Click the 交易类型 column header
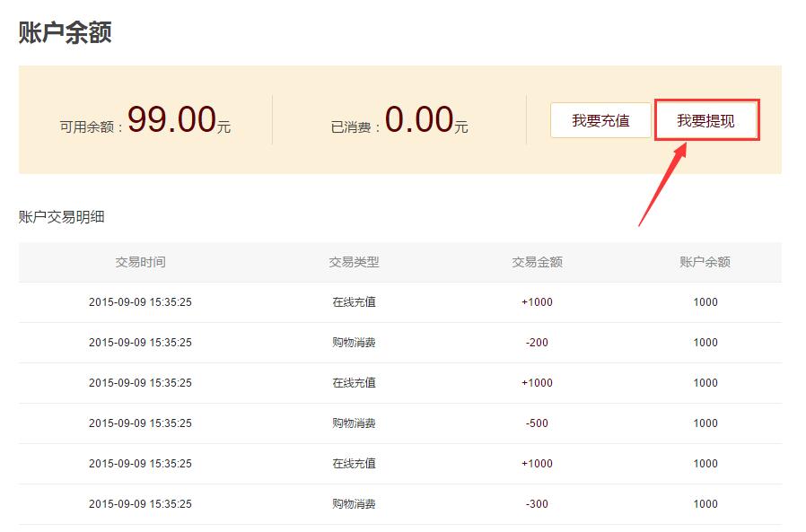Image resolution: width=806 pixels, height=532 pixels. [354, 262]
